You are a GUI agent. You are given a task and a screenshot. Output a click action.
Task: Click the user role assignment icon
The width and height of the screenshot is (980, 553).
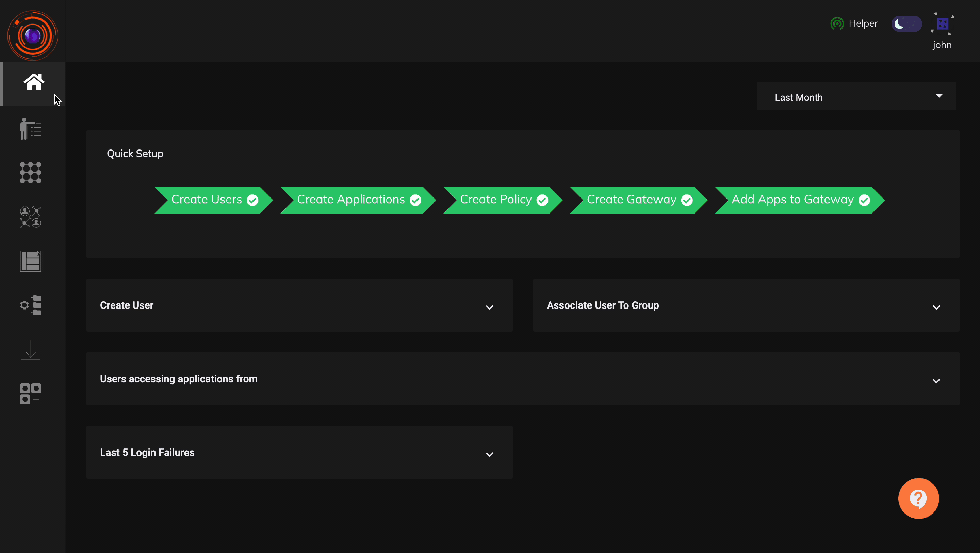pyautogui.click(x=31, y=217)
